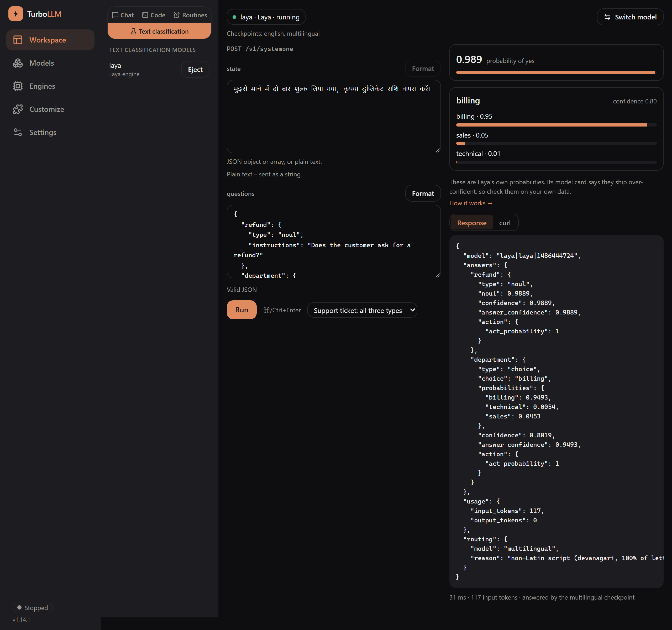This screenshot has width=672, height=630.
Task: Click the Engines chip icon
Action: 18,86
